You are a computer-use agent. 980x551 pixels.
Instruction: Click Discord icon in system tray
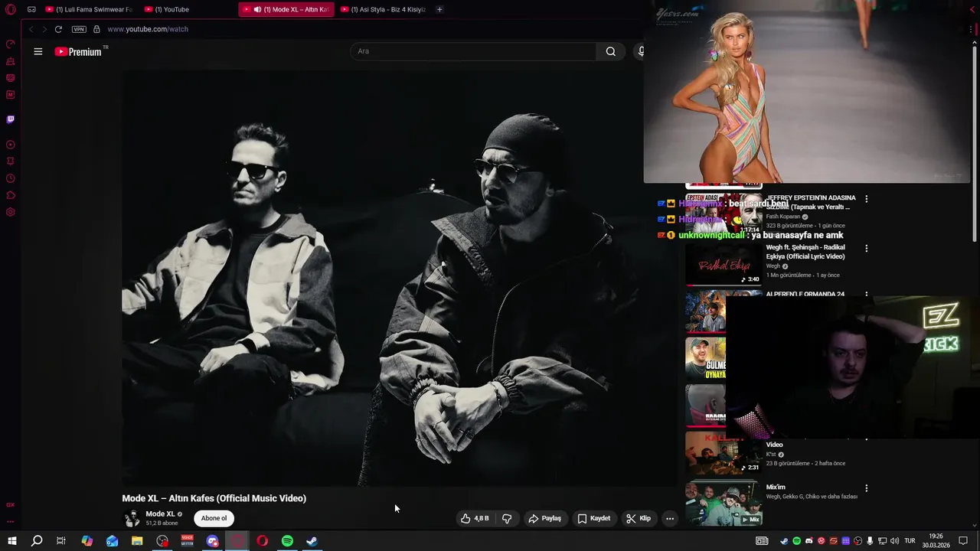(808, 541)
